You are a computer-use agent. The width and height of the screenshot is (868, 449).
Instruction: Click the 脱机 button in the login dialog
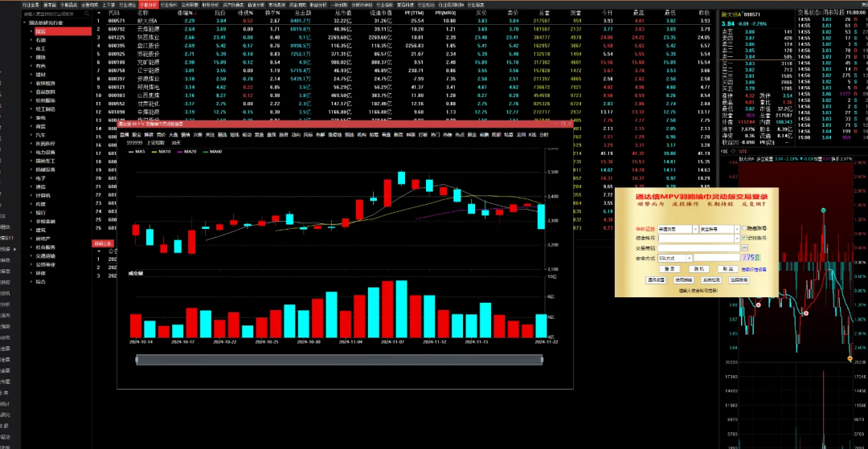coord(699,269)
